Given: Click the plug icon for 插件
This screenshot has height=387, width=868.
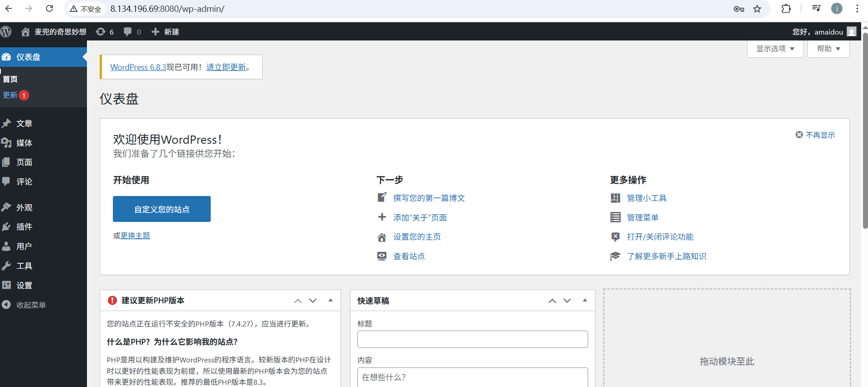Looking at the screenshot, I should click(x=6, y=227).
